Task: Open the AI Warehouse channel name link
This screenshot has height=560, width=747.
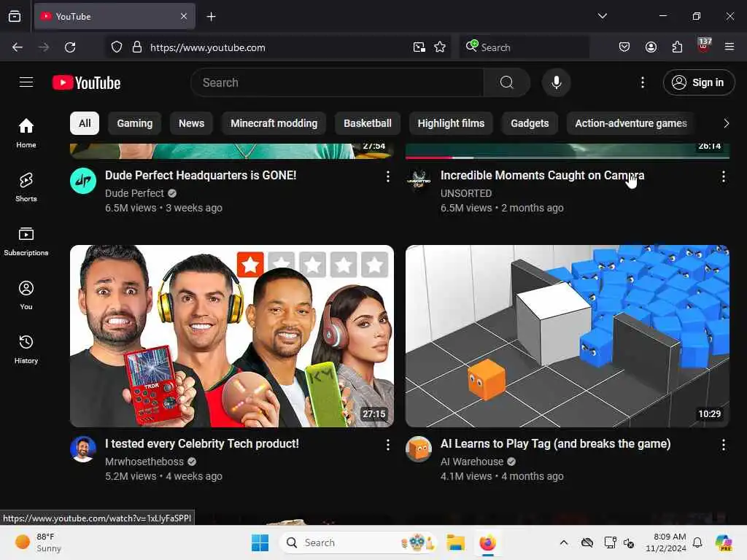Action: tap(472, 462)
